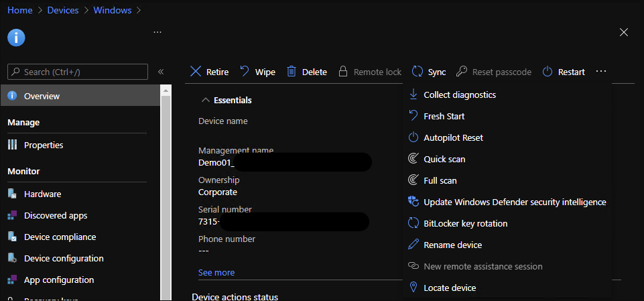The width and height of the screenshot is (644, 301).
Task: Click the Overview info icon in sidebar
Action: click(x=12, y=96)
